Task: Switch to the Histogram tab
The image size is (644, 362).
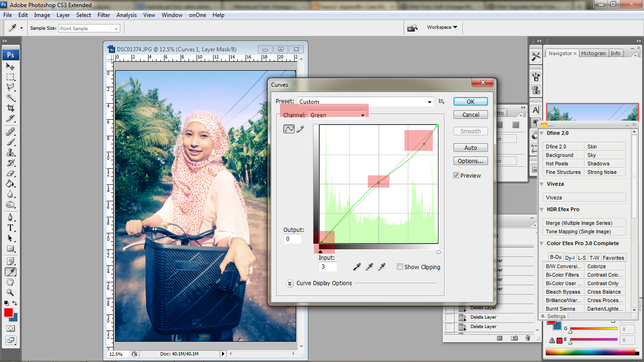Action: click(593, 53)
